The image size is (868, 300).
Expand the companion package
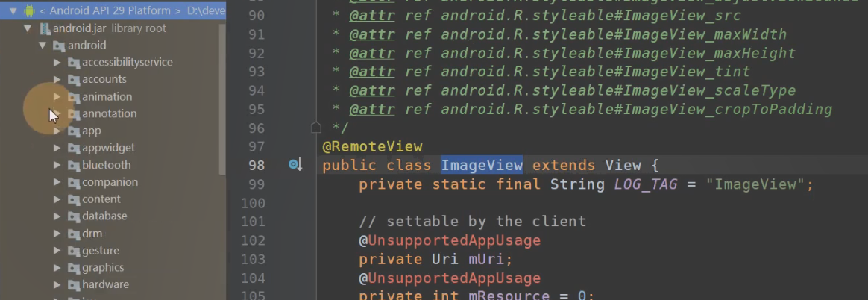coord(57,182)
